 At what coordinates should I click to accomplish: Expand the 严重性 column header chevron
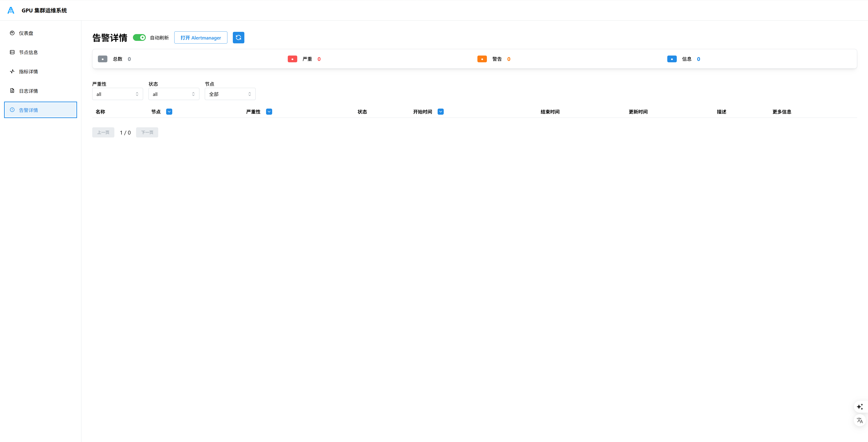click(269, 112)
